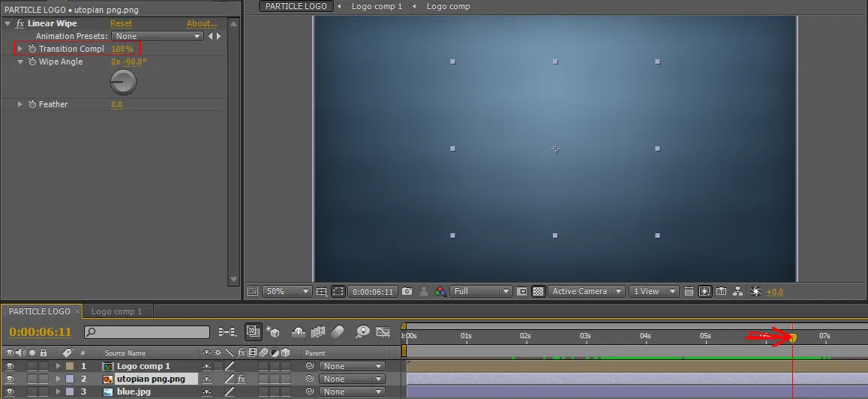Switch to Logo comp 1 timeline tab
This screenshot has height=399, width=868.
(116, 311)
